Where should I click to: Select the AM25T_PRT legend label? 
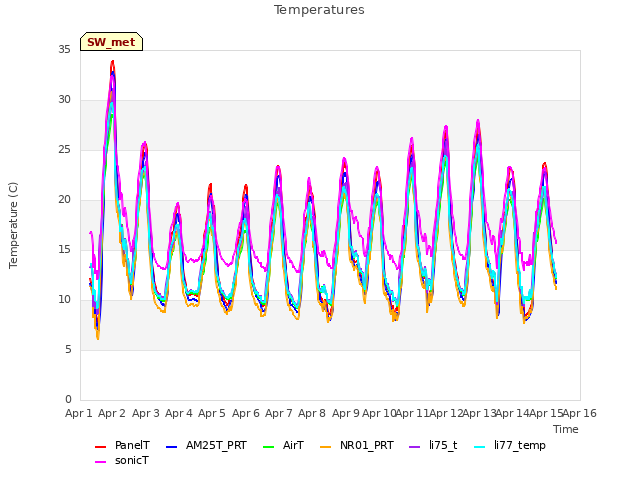pos(216,445)
